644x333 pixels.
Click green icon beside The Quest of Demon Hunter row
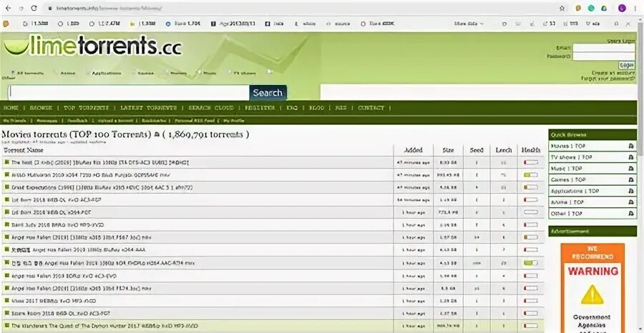(6, 326)
